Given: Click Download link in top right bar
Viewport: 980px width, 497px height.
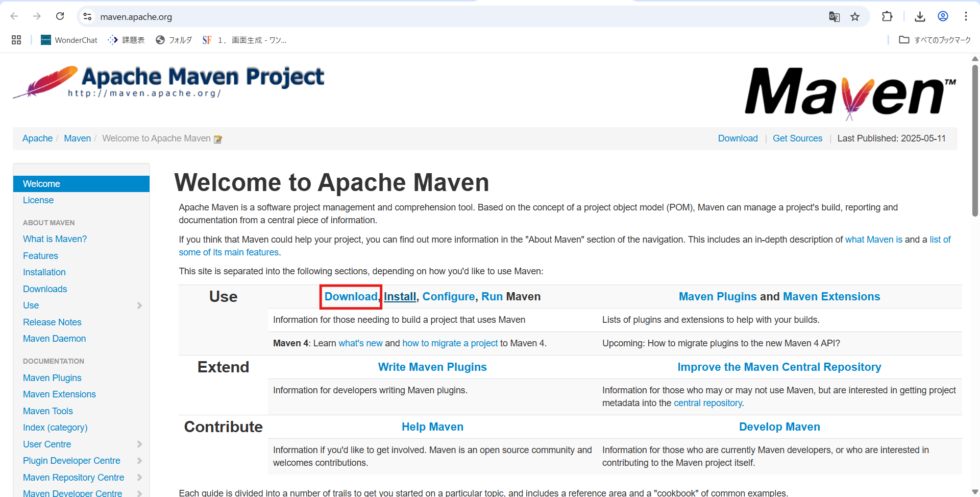Looking at the screenshot, I should pos(738,138).
